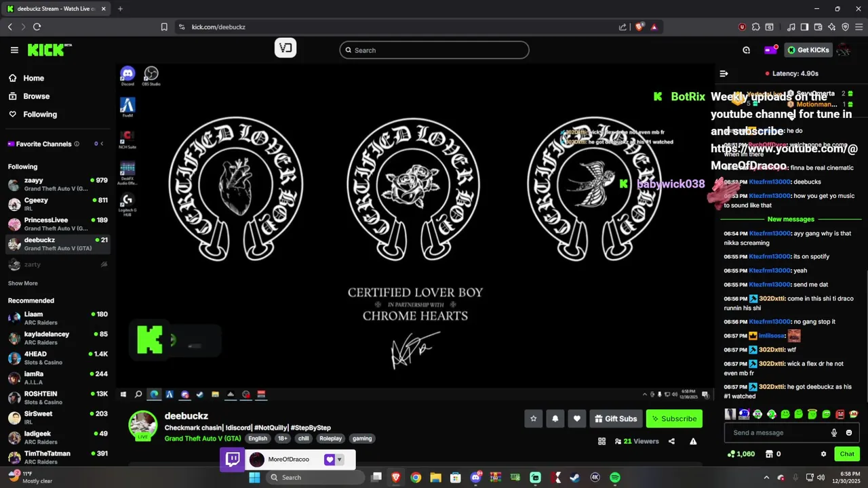Screen dimensions: 868x488
Task: Click the Twitch purple heart follow button
Action: click(x=330, y=460)
